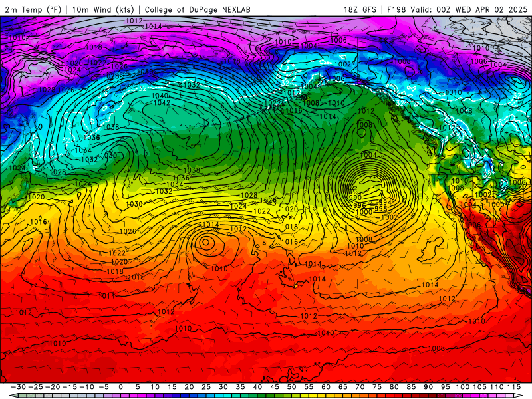Viewport: 532px width, 399px height.
Task: Click the 90 value on the temperature scale
Action: 428,387
